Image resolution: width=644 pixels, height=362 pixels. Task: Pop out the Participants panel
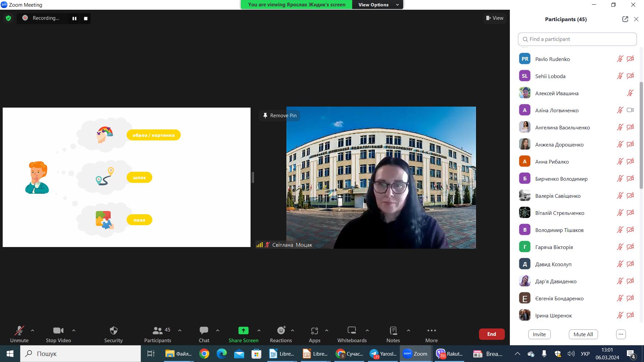coord(625,19)
